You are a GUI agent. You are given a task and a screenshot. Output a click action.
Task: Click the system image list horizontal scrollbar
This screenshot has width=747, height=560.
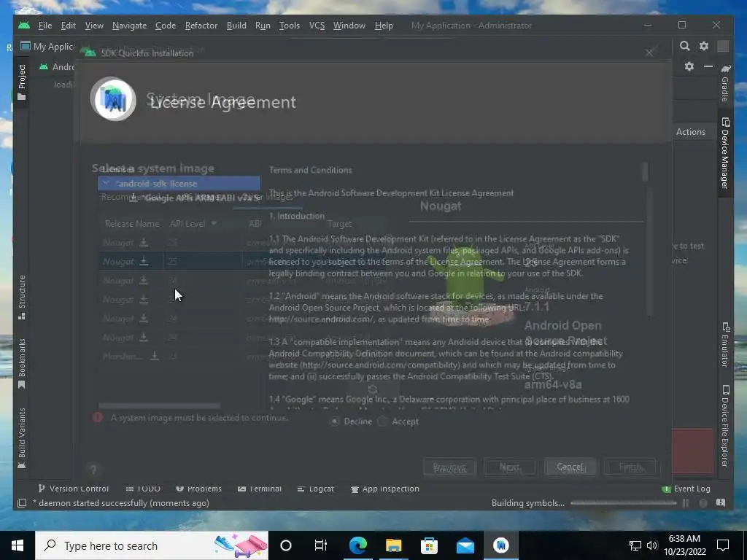[x=159, y=405]
